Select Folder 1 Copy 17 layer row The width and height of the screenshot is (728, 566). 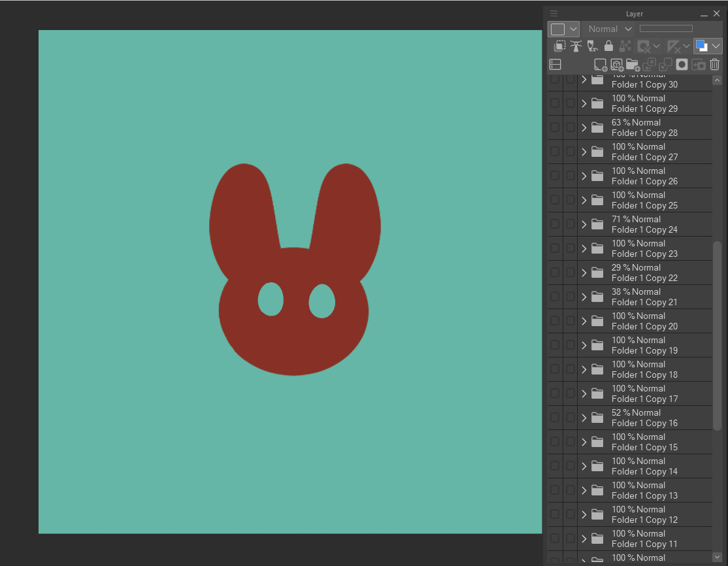pyautogui.click(x=629, y=393)
